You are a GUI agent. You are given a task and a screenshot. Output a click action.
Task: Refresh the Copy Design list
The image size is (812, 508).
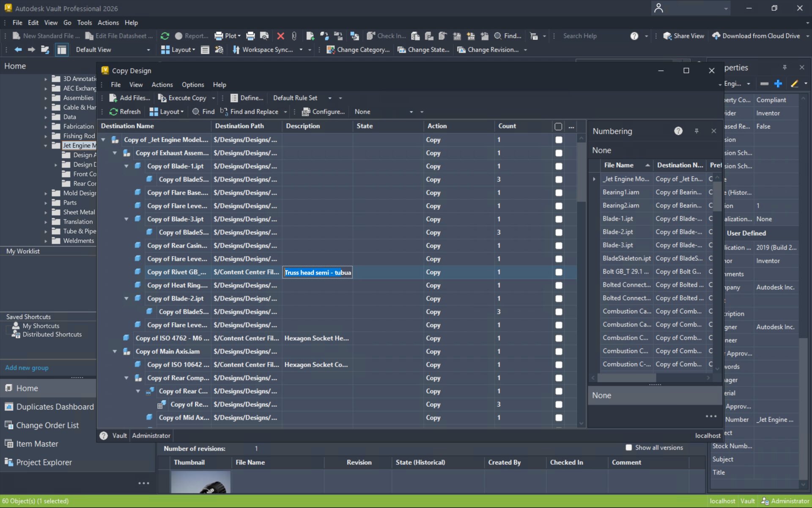[125, 111]
